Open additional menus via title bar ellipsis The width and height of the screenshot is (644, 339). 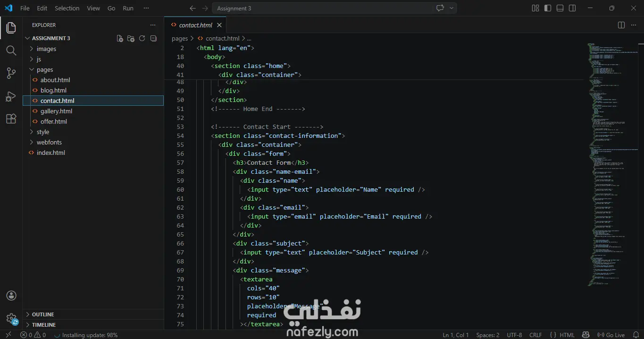pos(146,8)
